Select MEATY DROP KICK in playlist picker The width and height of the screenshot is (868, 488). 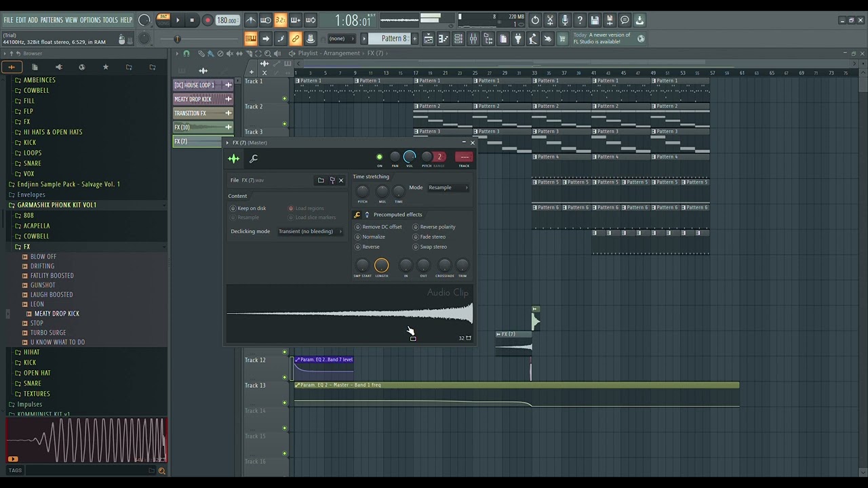tap(203, 99)
